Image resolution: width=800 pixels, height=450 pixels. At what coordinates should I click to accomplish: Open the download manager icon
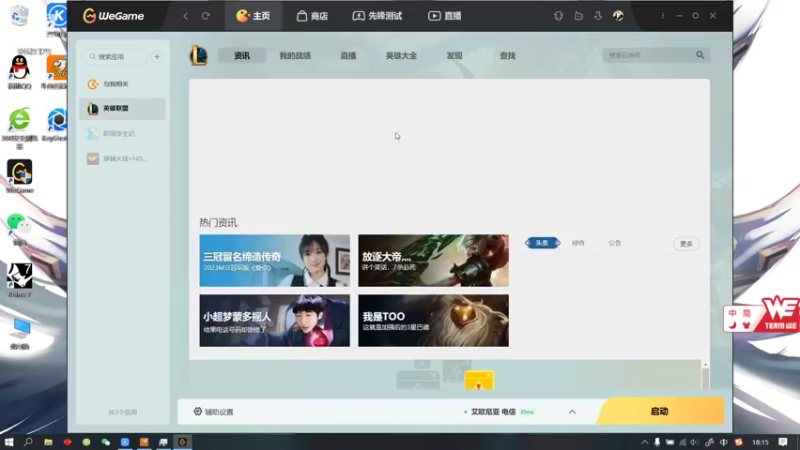click(x=597, y=16)
